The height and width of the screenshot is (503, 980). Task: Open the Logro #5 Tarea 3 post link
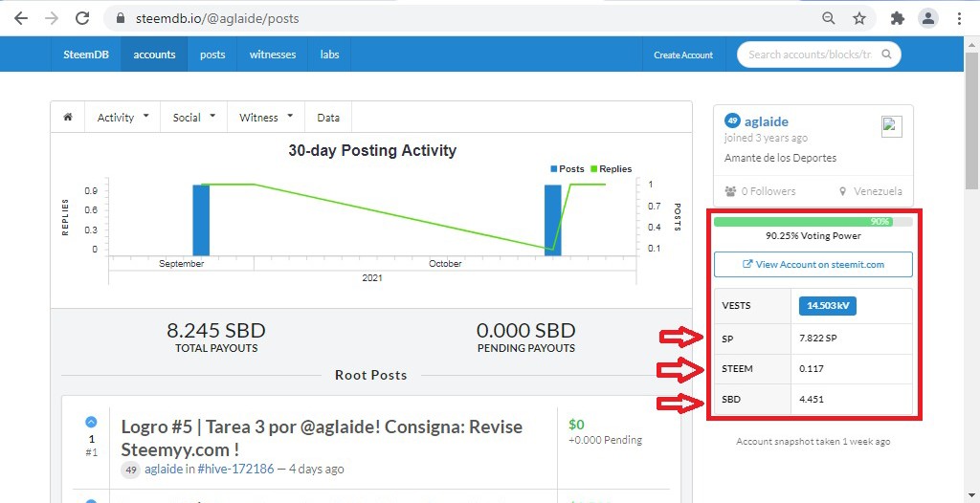point(322,439)
